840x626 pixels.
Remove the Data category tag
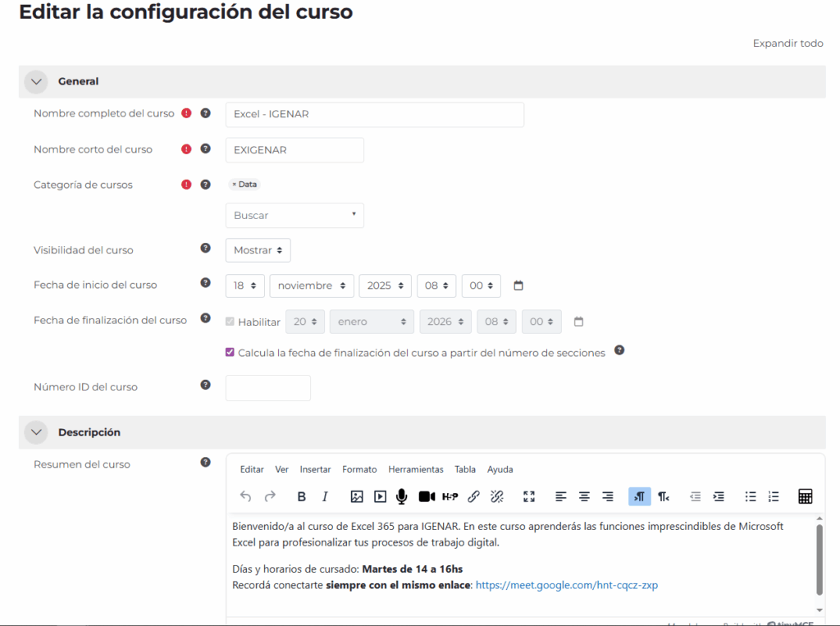(x=235, y=185)
